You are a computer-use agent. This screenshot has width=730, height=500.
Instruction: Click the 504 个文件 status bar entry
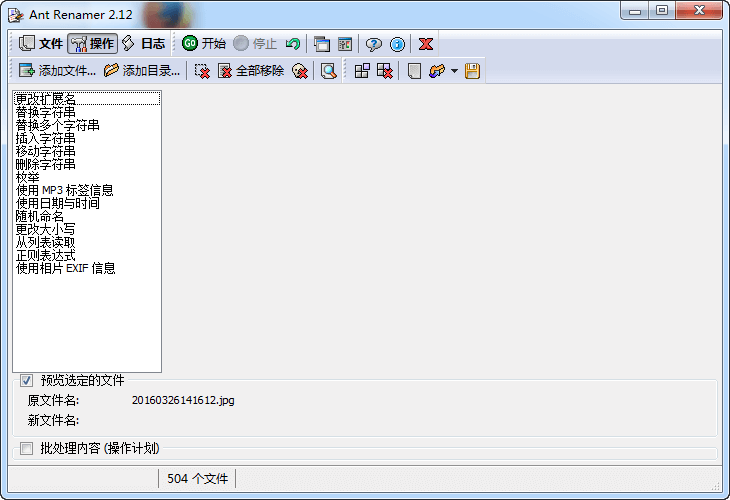tap(197, 479)
